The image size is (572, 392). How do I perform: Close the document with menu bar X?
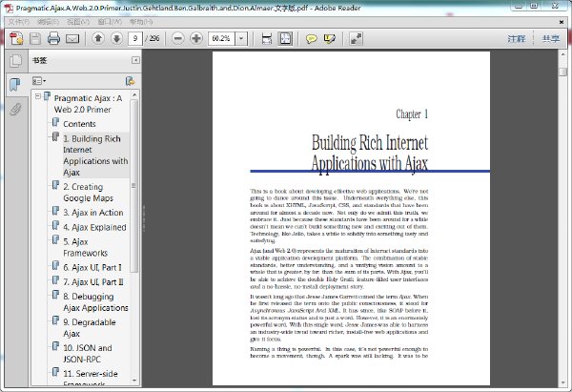click(x=562, y=22)
